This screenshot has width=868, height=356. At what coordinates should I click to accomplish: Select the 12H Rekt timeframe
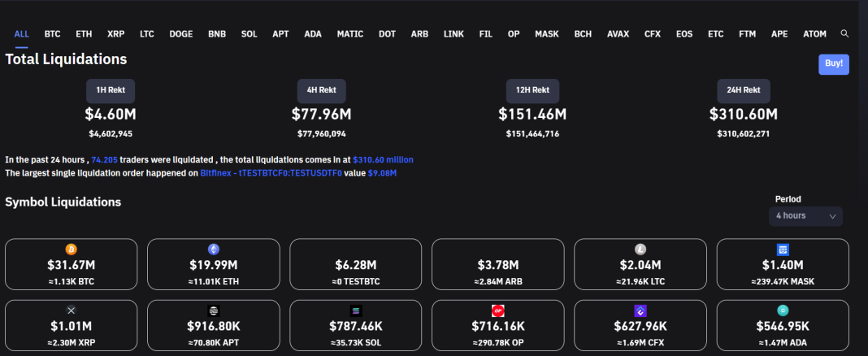click(532, 90)
